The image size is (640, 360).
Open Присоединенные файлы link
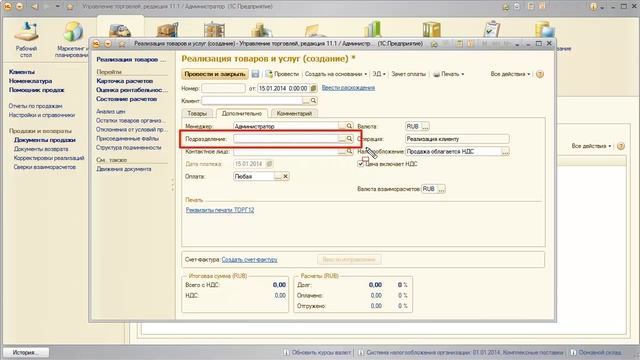(127, 138)
